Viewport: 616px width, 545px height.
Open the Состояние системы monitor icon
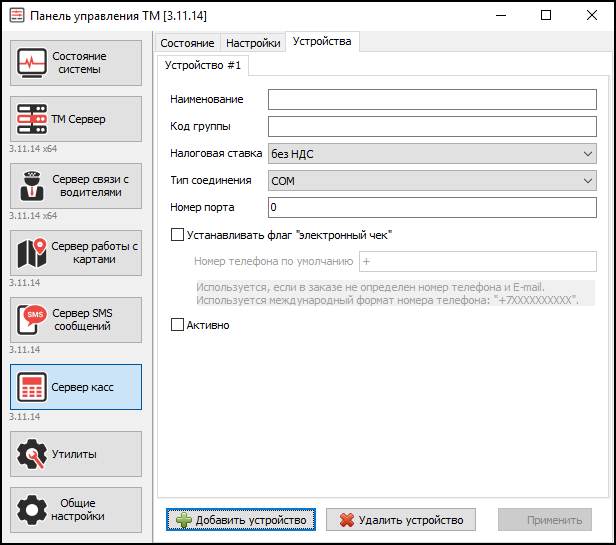[34, 64]
